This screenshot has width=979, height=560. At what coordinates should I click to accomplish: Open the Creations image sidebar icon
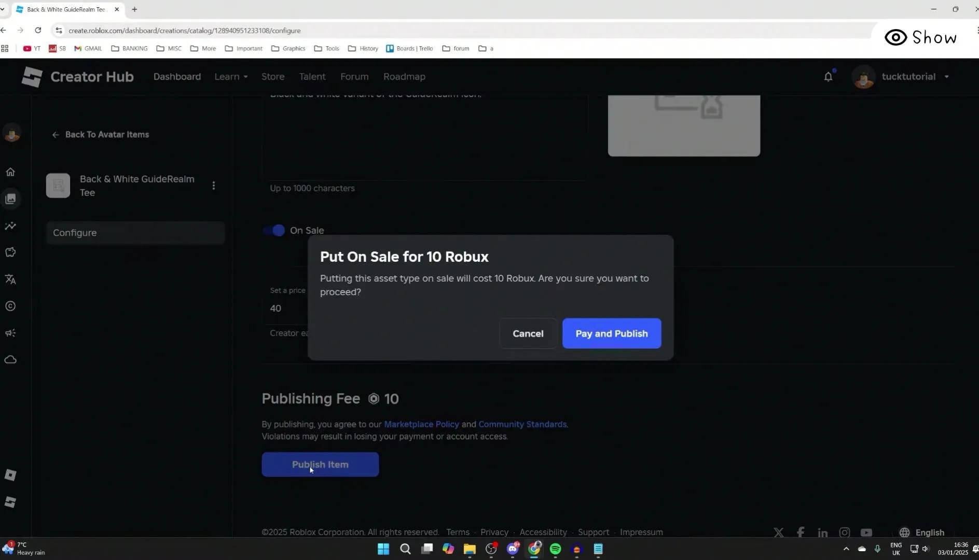(10, 199)
